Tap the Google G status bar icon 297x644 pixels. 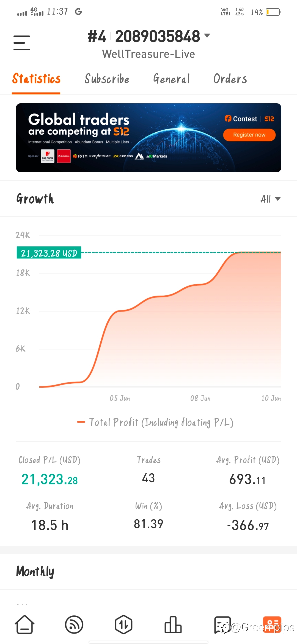(78, 12)
